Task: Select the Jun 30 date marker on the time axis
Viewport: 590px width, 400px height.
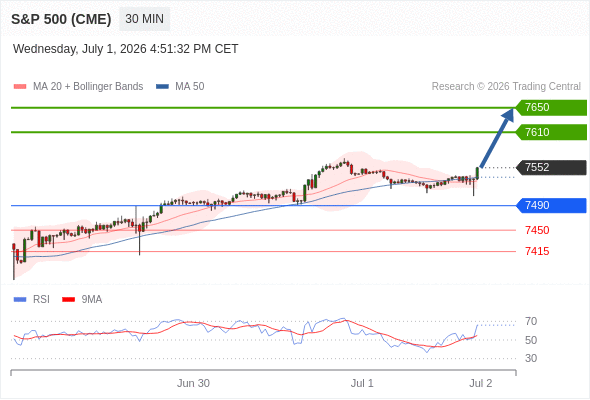Action: tap(193, 383)
